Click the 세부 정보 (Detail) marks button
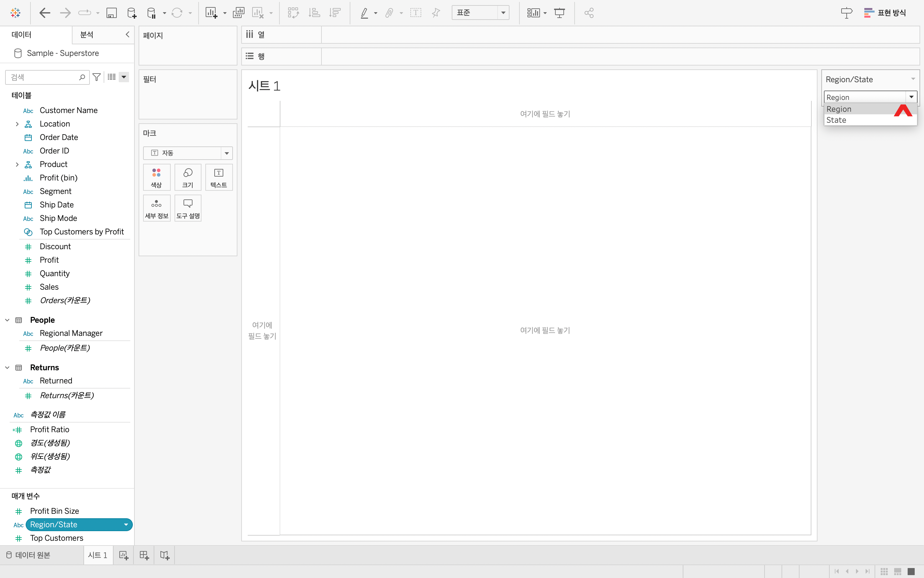Image resolution: width=924 pixels, height=578 pixels. tap(157, 208)
